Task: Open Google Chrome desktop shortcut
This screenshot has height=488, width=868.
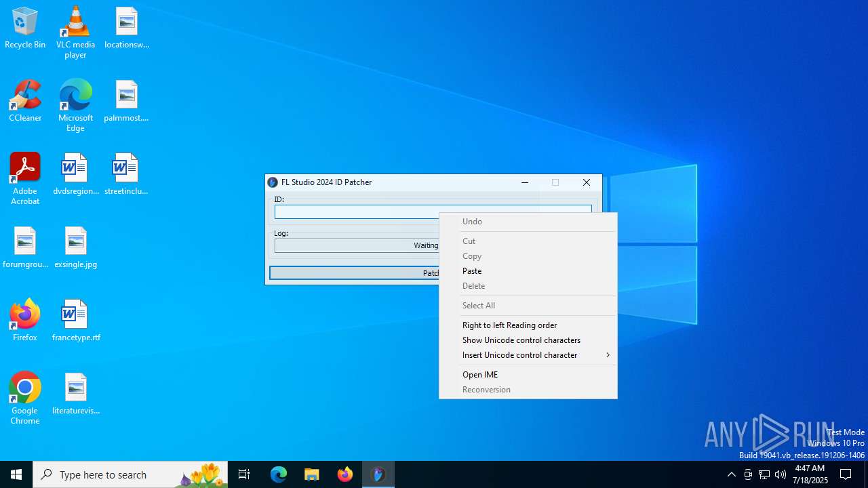Action: pyautogui.click(x=25, y=399)
